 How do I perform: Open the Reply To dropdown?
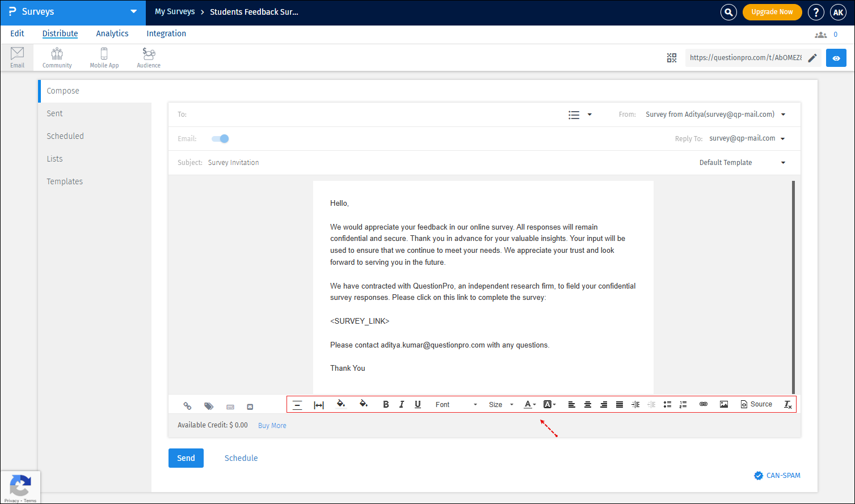[x=784, y=138]
